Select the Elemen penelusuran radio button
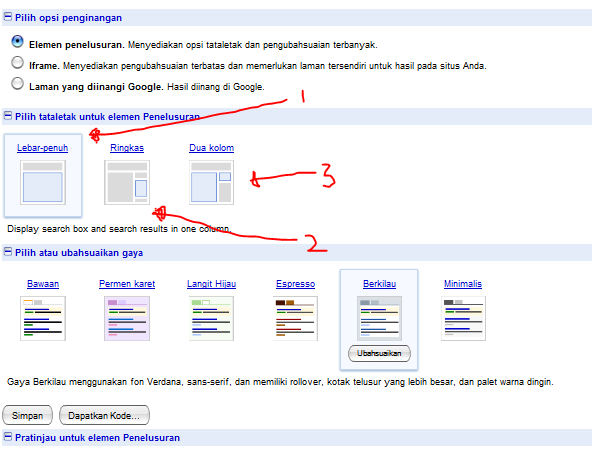This screenshot has width=594, height=455. click(17, 41)
